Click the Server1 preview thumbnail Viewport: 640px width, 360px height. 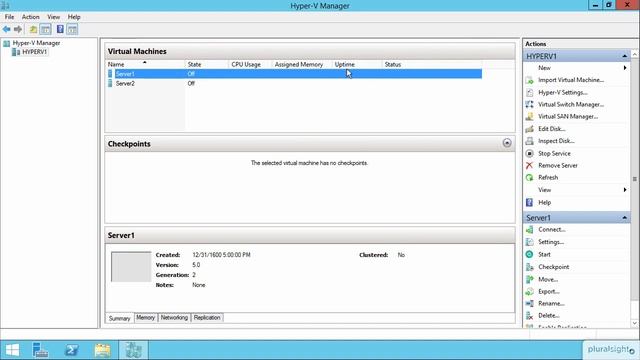pyautogui.click(x=131, y=267)
